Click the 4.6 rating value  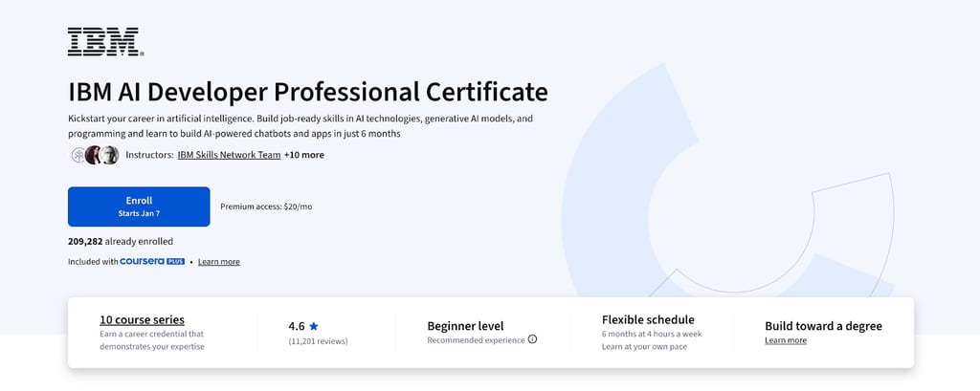pos(297,326)
